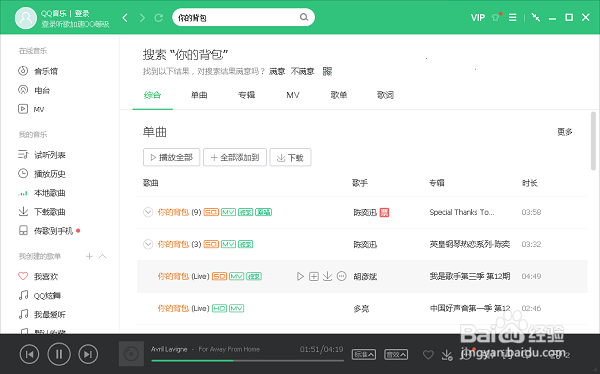Open the 音效 sound effect dropdown

click(x=396, y=354)
